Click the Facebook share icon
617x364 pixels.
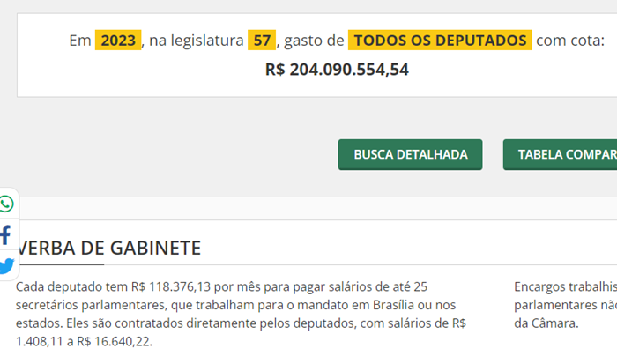6,234
